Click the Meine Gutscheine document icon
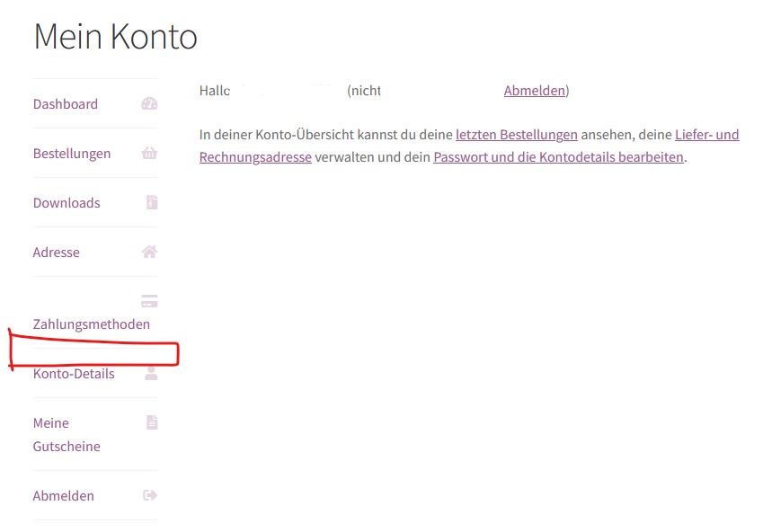 152,422
